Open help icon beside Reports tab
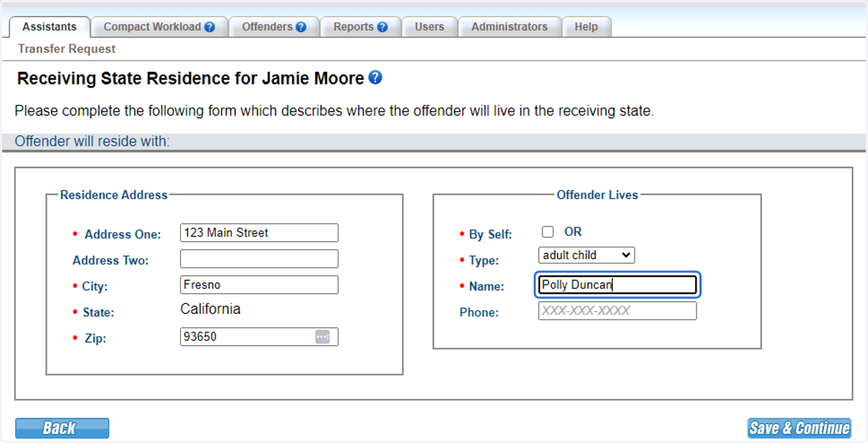The width and height of the screenshot is (868, 443). tap(382, 27)
